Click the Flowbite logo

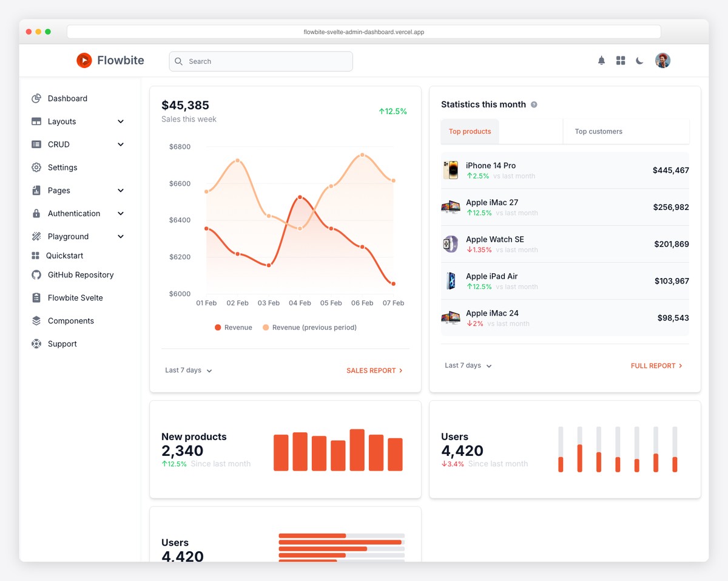(x=110, y=60)
